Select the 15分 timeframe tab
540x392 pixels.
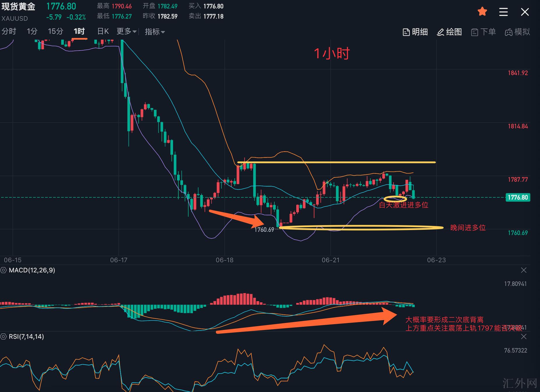tap(55, 31)
